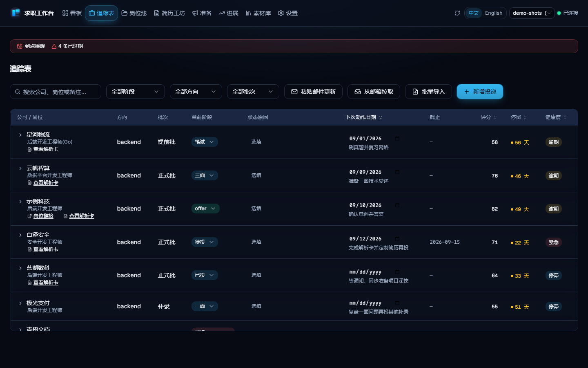Open the demo-shots profile dropdown
The height and width of the screenshot is (368, 588).
(532, 13)
